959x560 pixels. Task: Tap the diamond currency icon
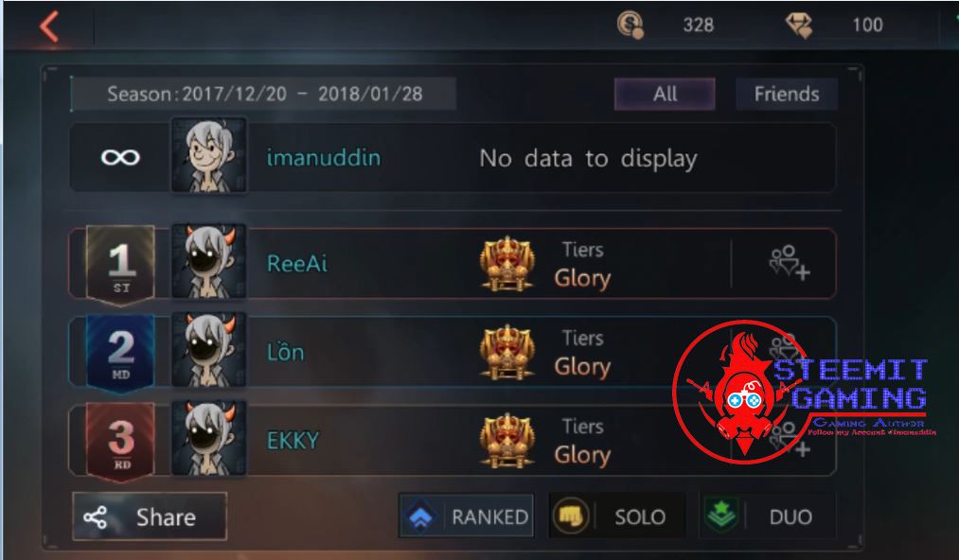[x=799, y=25]
